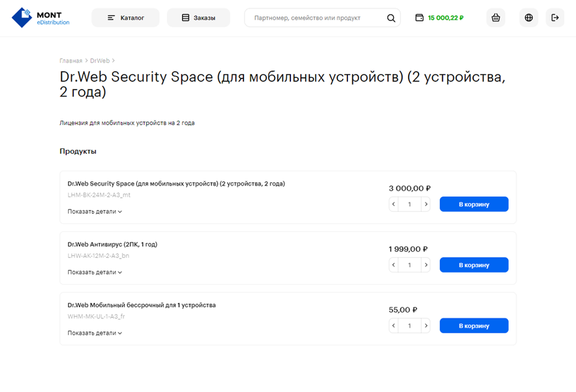The width and height of the screenshot is (576, 392).
Task: Show details for Dr.Web Антивирус
Action: coord(94,272)
